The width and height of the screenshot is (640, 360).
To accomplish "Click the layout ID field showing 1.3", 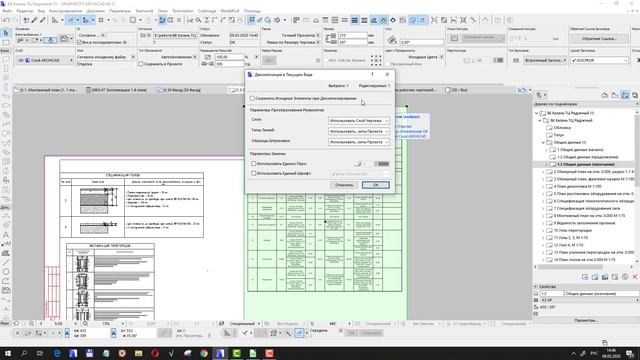I will coord(551,293).
